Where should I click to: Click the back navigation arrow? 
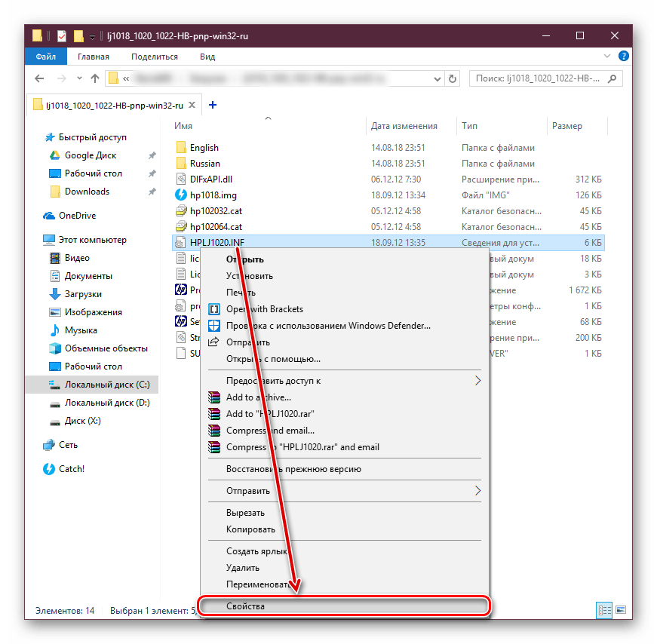(40, 78)
